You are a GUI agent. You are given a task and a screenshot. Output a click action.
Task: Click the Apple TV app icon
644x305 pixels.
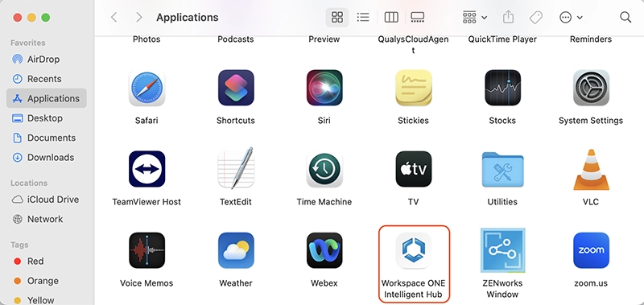point(413,169)
